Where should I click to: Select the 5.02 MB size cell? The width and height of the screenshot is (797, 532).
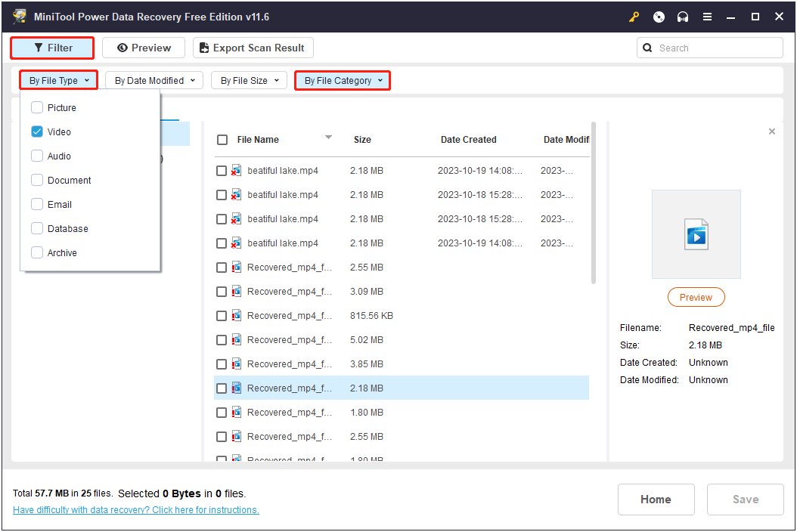pos(367,339)
